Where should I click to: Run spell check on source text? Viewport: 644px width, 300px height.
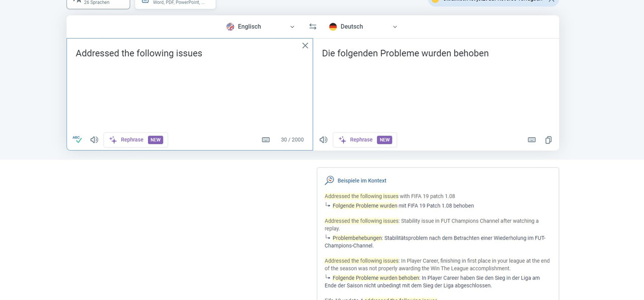[x=77, y=140]
